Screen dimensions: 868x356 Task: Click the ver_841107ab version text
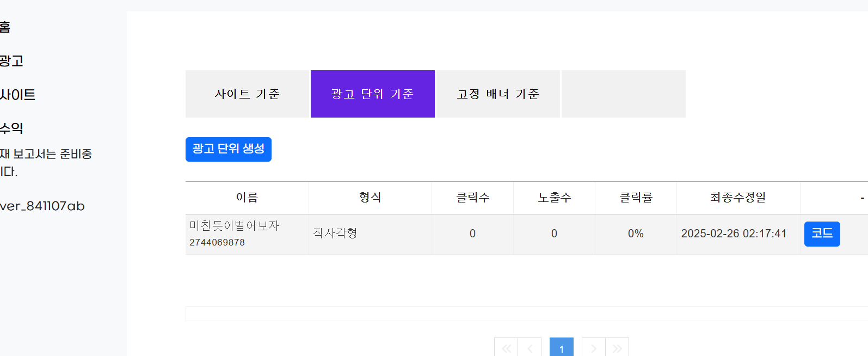point(42,206)
